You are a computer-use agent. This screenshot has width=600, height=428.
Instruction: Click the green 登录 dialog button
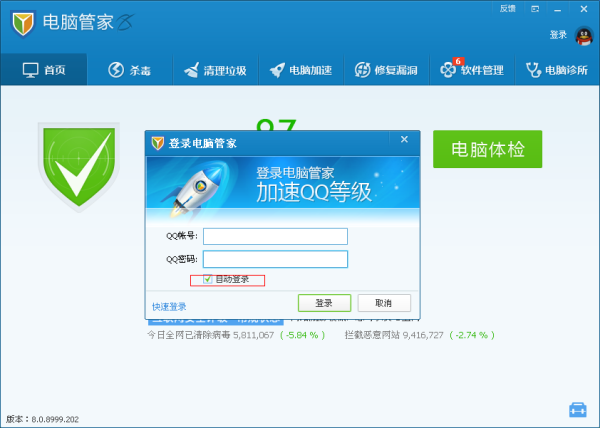[x=324, y=303]
